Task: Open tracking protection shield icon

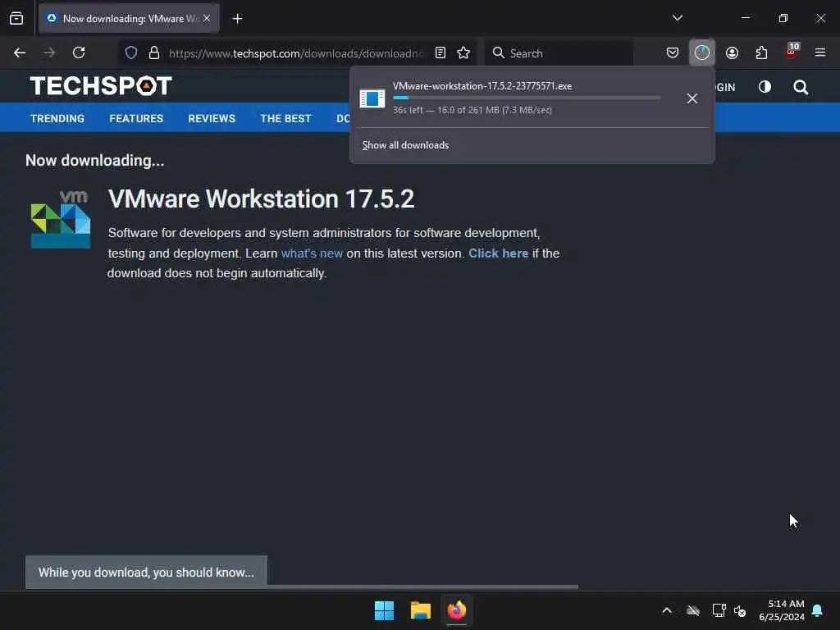Action: (x=131, y=52)
